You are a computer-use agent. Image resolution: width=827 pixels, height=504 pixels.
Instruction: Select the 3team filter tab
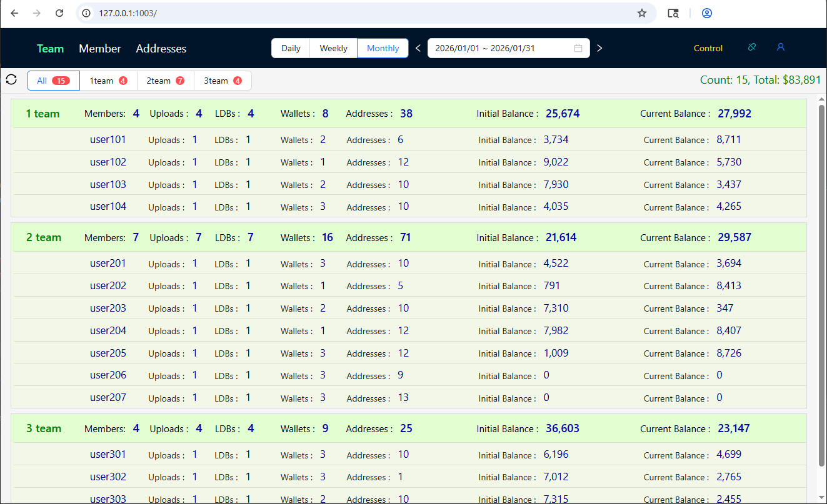coord(223,80)
